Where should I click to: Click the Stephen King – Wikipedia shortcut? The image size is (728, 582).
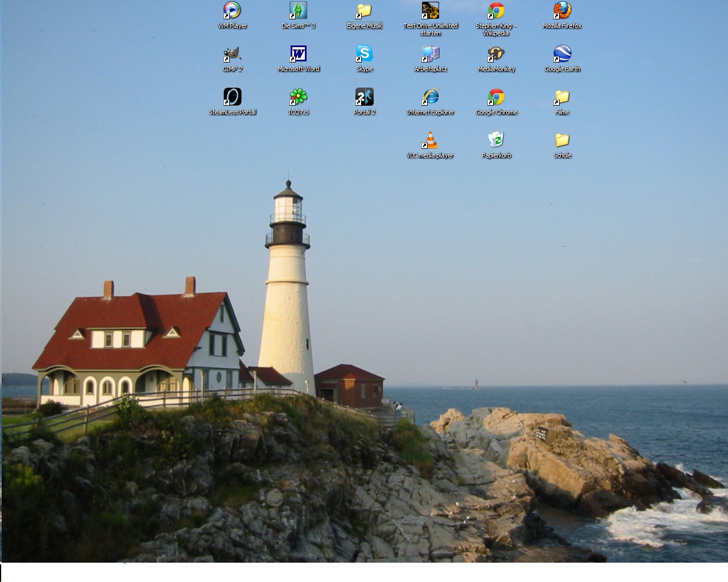[x=496, y=11]
